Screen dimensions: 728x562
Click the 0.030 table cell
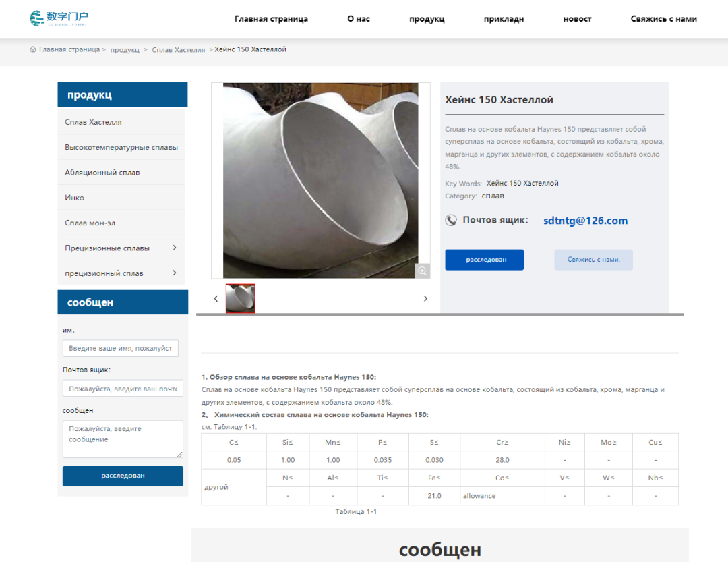click(434, 459)
